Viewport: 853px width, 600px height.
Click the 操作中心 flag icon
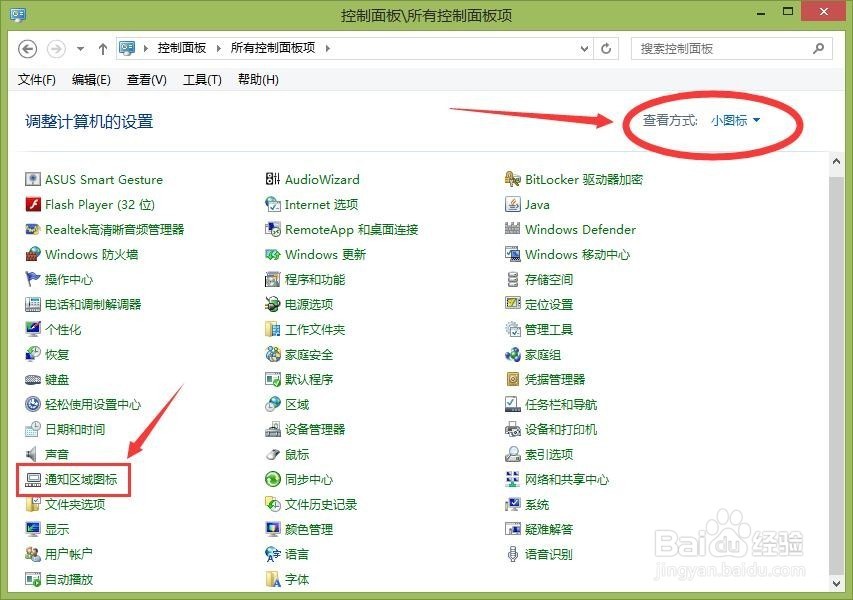tap(33, 279)
